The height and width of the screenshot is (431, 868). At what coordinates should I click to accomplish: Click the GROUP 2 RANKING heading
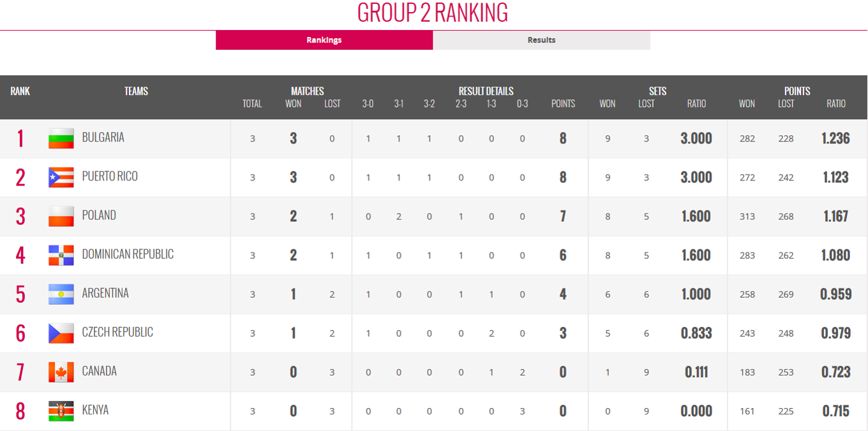433,13
